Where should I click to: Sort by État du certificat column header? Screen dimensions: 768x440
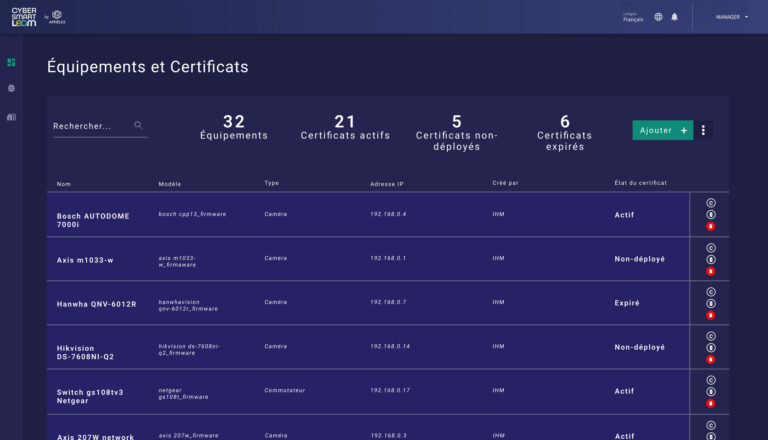640,183
